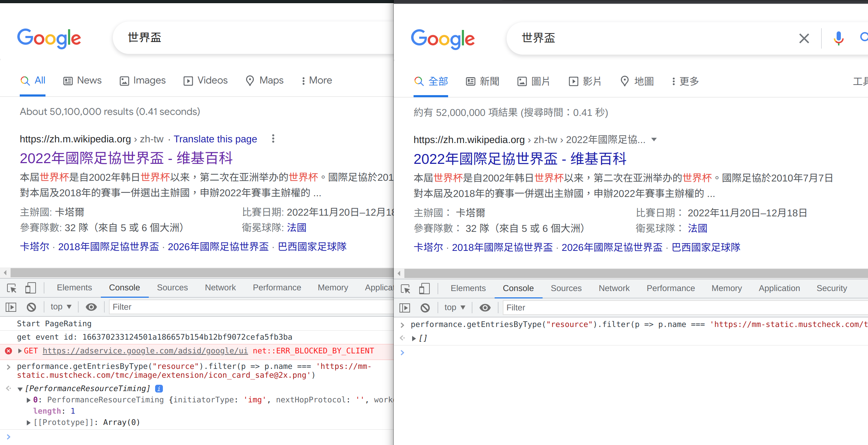868x445 pixels.
Task: Click the Translate this page link
Action: [x=215, y=139]
